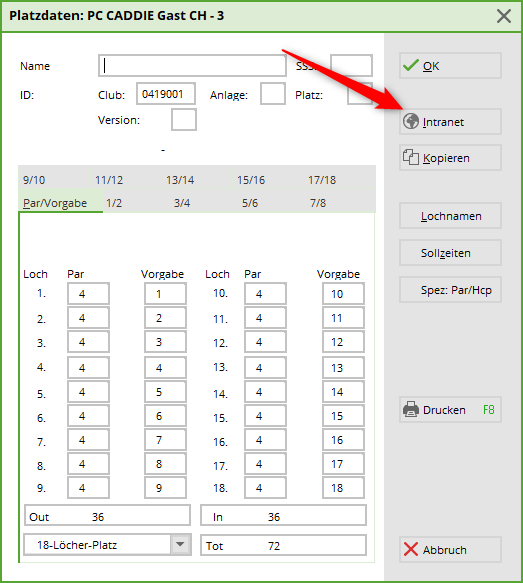The width and height of the screenshot is (523, 583).
Task: Switch to the 1/2 tab
Action: coord(114,203)
